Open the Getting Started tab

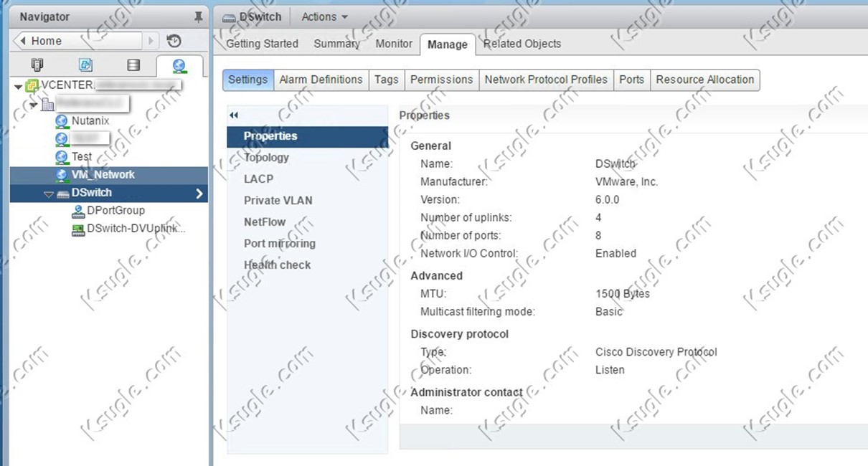[x=263, y=44]
